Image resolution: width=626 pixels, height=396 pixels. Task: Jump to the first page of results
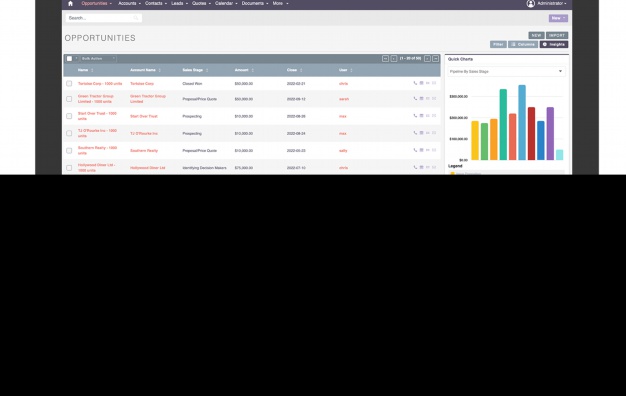tap(385, 59)
